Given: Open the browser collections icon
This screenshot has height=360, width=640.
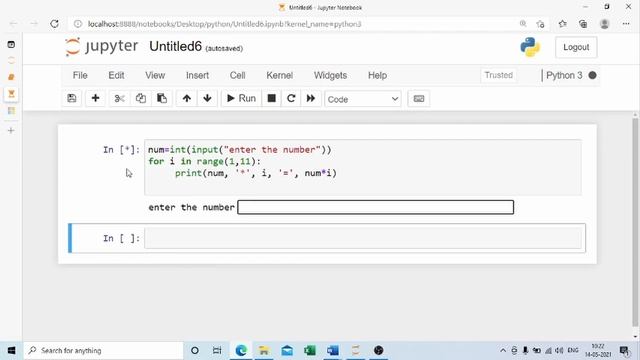Looking at the screenshot, I should (x=583, y=24).
